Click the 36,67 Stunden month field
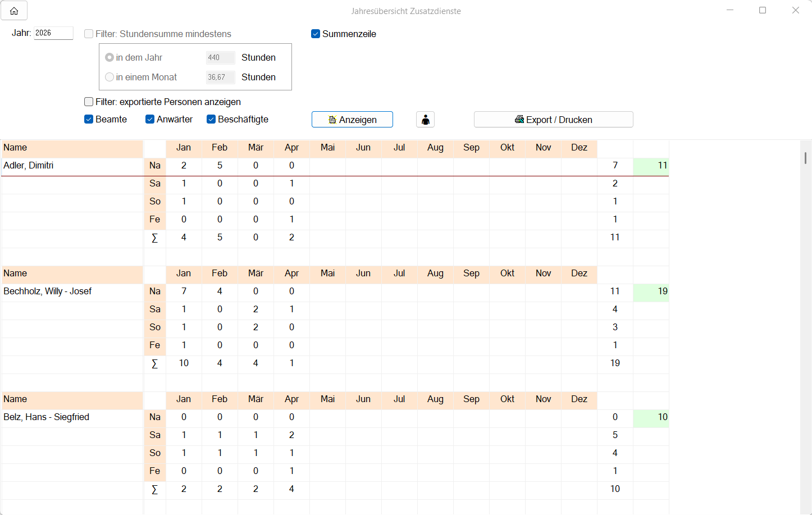Viewport: 812px width, 515px height. [220, 77]
